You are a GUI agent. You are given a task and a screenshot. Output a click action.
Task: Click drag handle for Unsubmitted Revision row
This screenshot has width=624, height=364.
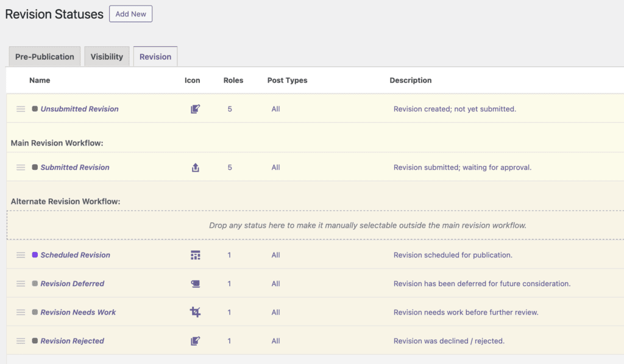click(21, 109)
